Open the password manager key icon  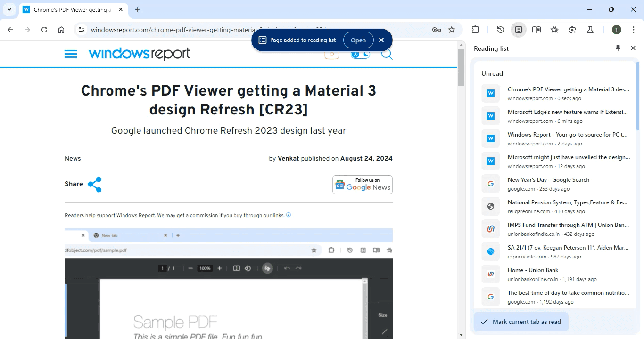coord(437,30)
